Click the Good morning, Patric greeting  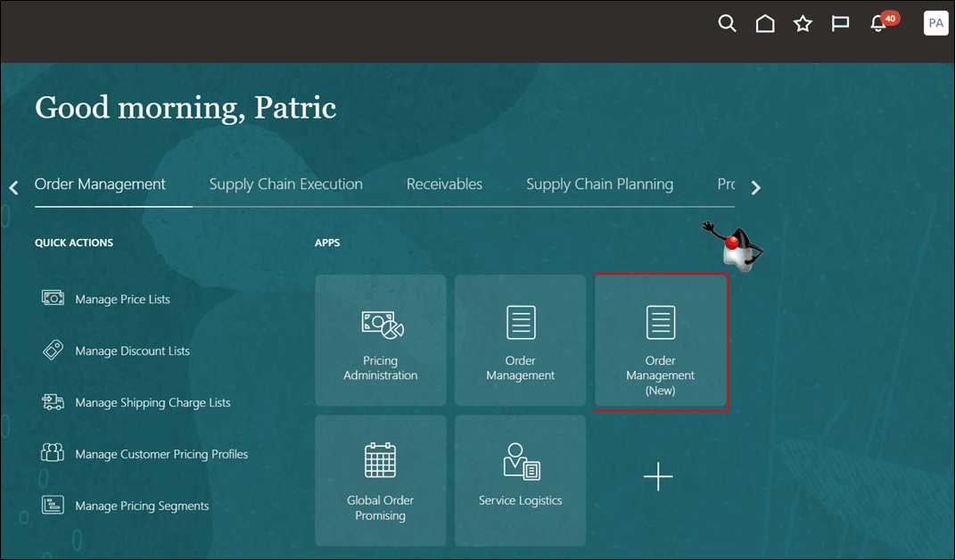185,108
